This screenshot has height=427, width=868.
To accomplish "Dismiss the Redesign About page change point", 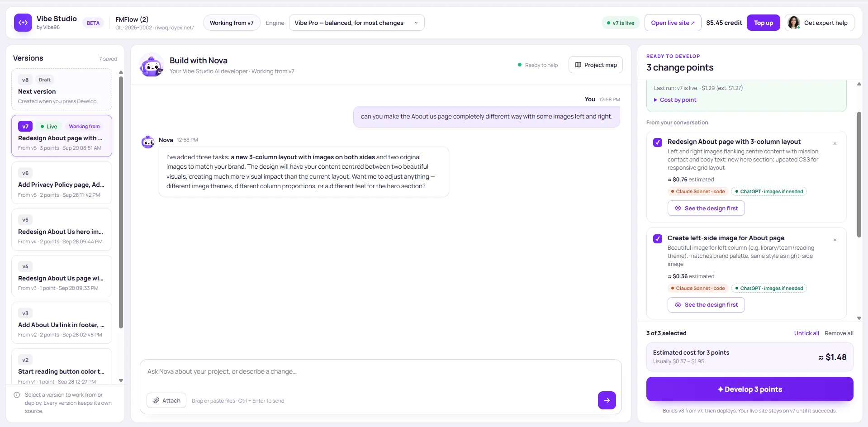I will pos(835,143).
